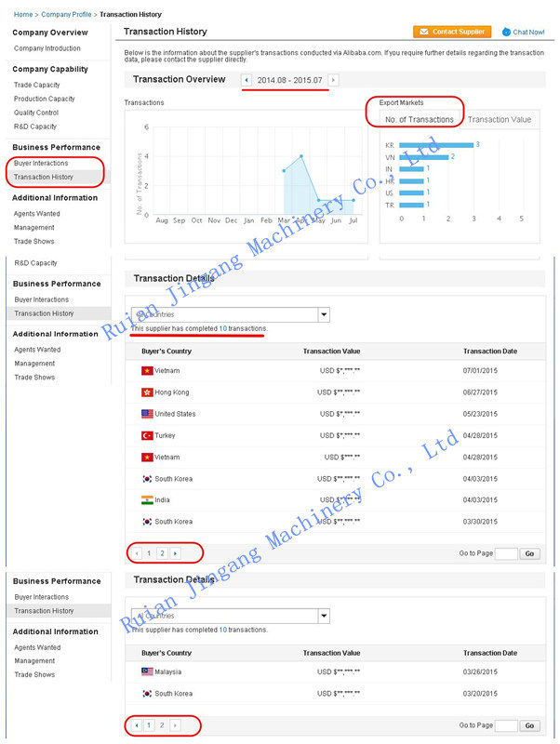Click the Hong Kong flag icon

pyautogui.click(x=147, y=392)
